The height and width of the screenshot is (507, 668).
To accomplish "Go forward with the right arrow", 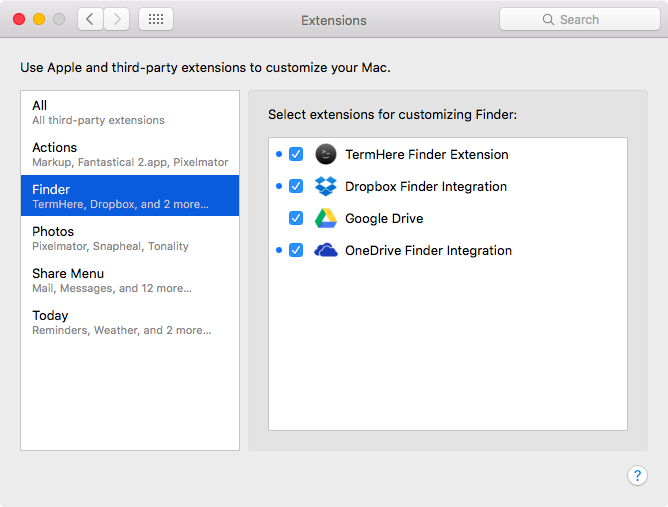I will pos(117,19).
